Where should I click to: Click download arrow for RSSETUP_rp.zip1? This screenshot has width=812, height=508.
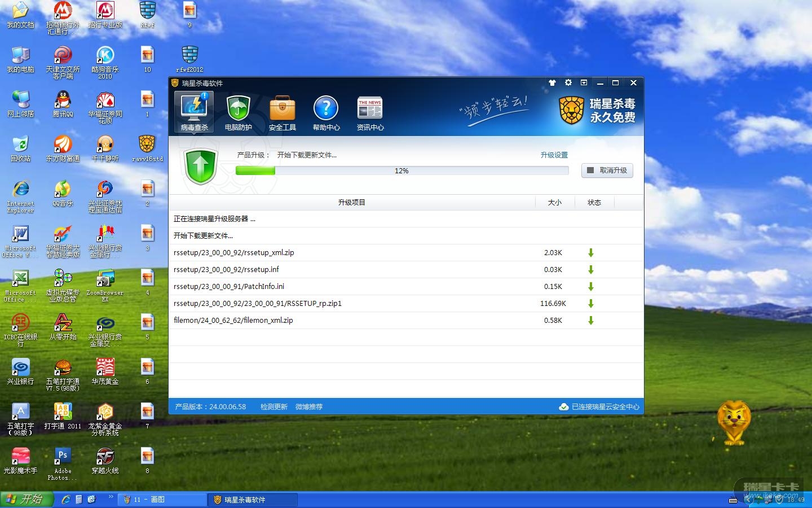pyautogui.click(x=591, y=304)
